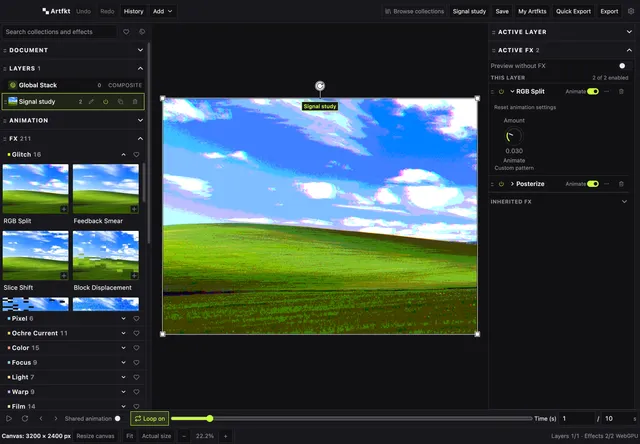
Task: Favorite the Light category
Action: pyautogui.click(x=136, y=377)
